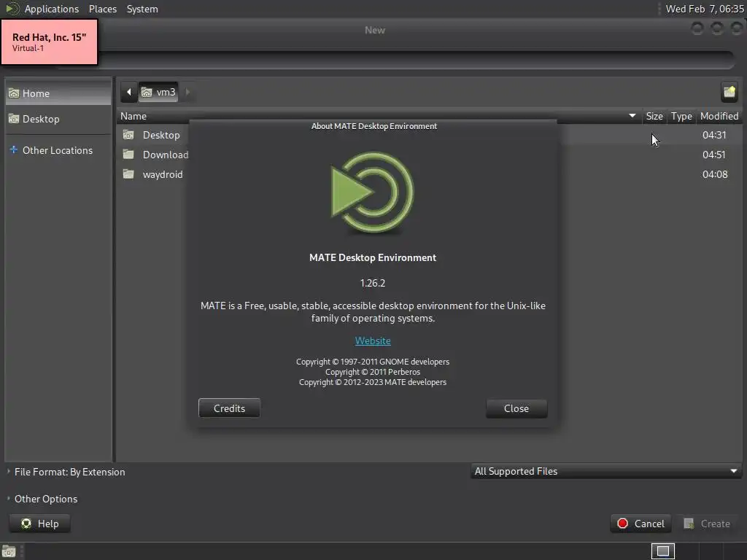Click the show desktop icon in bottom panel
Image resolution: width=747 pixels, height=560 pixels.
9,552
